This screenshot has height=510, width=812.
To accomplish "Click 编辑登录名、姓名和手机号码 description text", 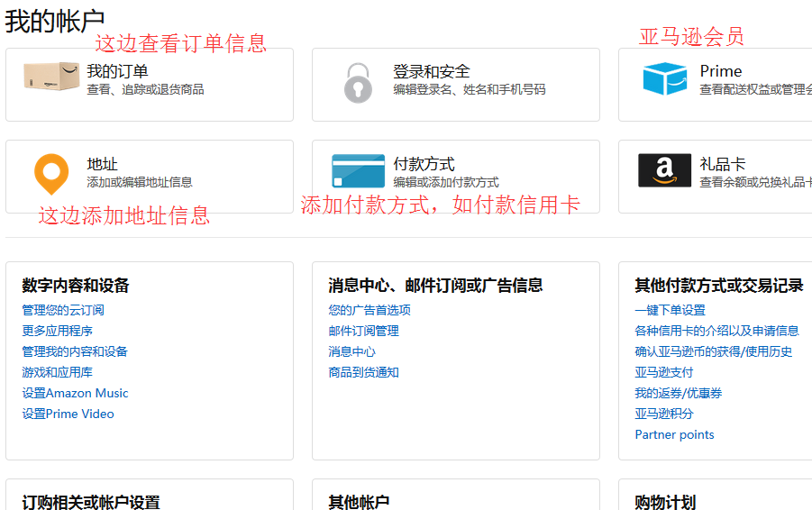I will coord(470,89).
